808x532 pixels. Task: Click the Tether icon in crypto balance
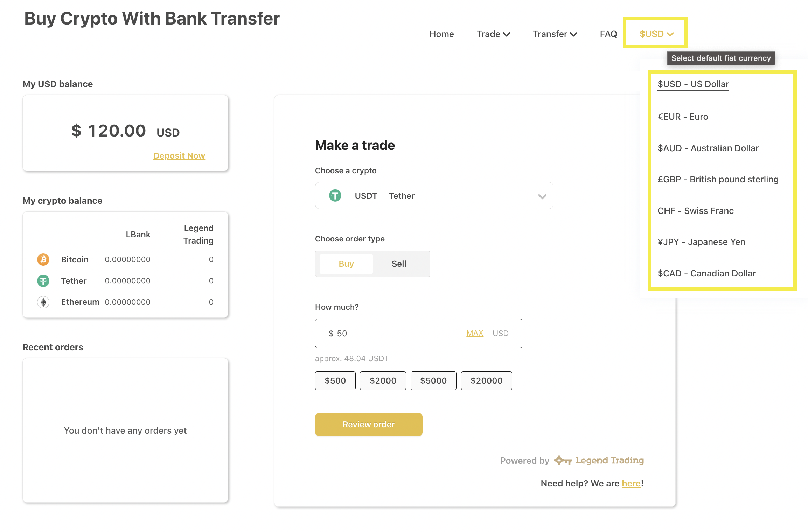tap(43, 281)
